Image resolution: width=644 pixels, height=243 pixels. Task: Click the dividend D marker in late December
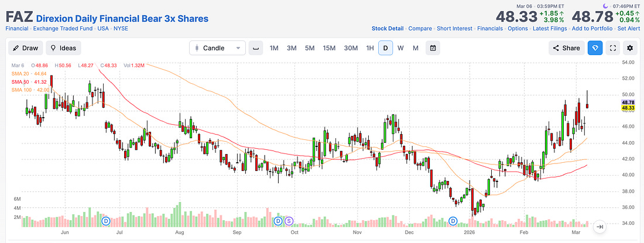tap(453, 221)
